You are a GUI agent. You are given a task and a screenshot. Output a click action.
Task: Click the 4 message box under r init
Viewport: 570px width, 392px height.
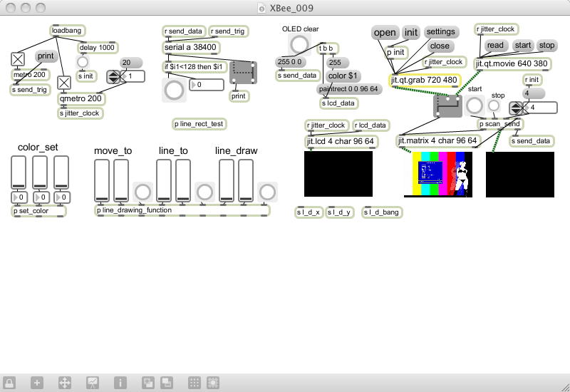(x=534, y=93)
